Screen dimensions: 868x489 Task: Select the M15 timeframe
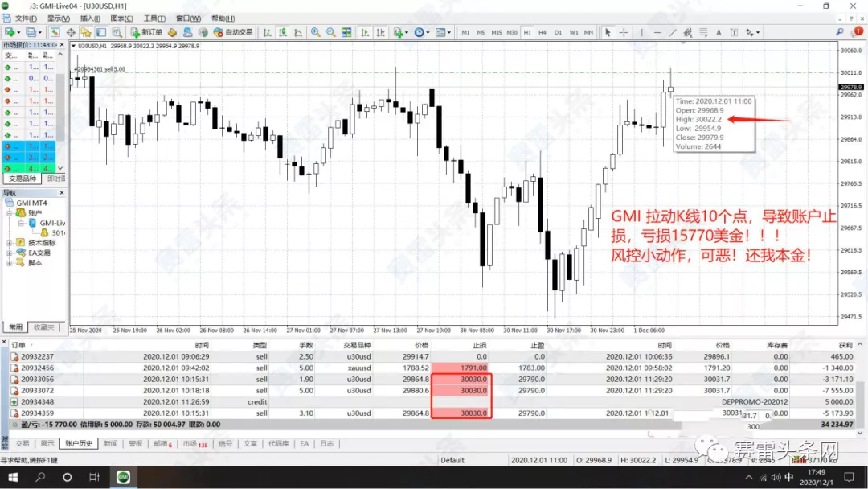click(x=497, y=33)
